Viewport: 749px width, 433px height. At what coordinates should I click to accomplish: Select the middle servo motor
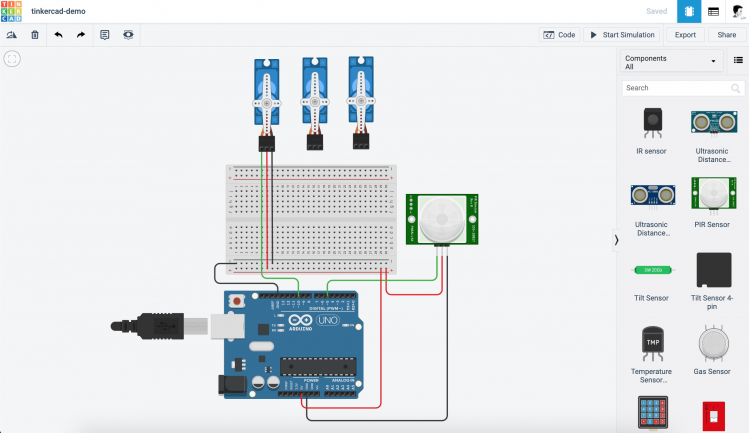point(314,103)
